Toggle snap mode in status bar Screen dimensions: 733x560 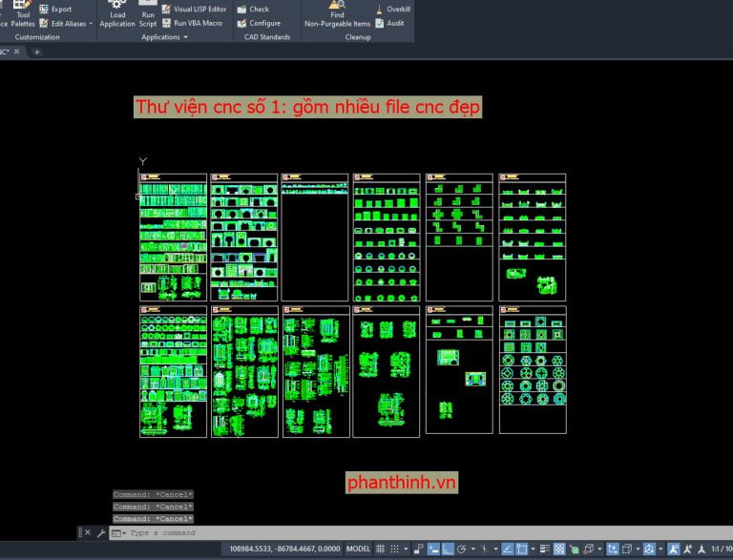coord(394,549)
